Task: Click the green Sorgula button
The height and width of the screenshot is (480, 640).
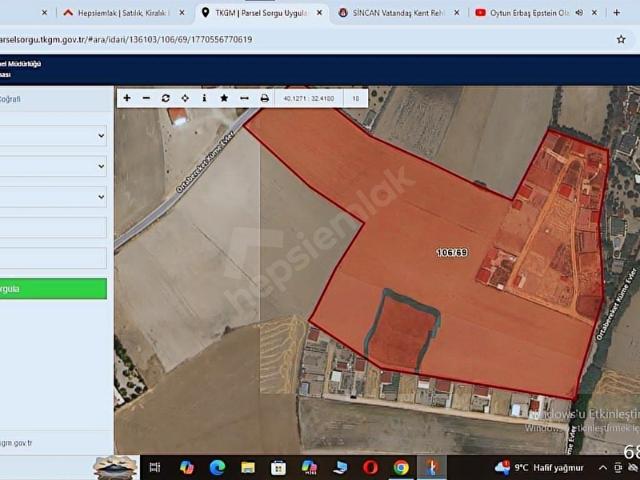Action: click(x=53, y=288)
